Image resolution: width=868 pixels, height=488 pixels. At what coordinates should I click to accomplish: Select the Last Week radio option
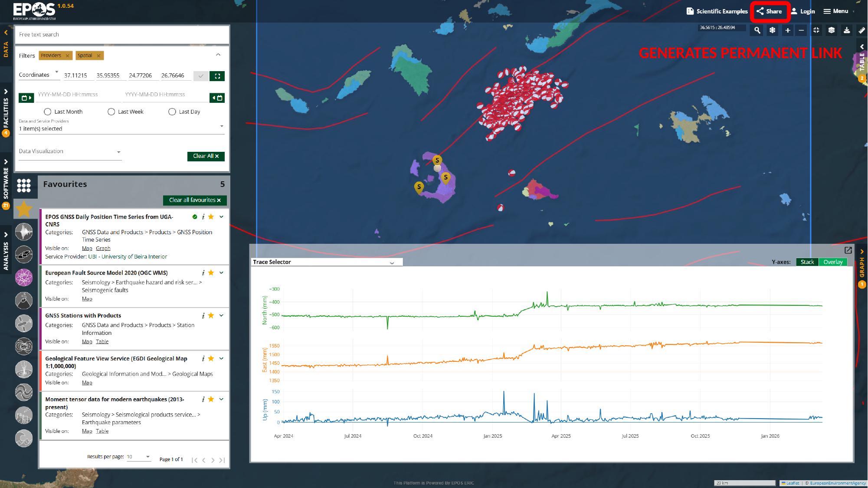[111, 112]
